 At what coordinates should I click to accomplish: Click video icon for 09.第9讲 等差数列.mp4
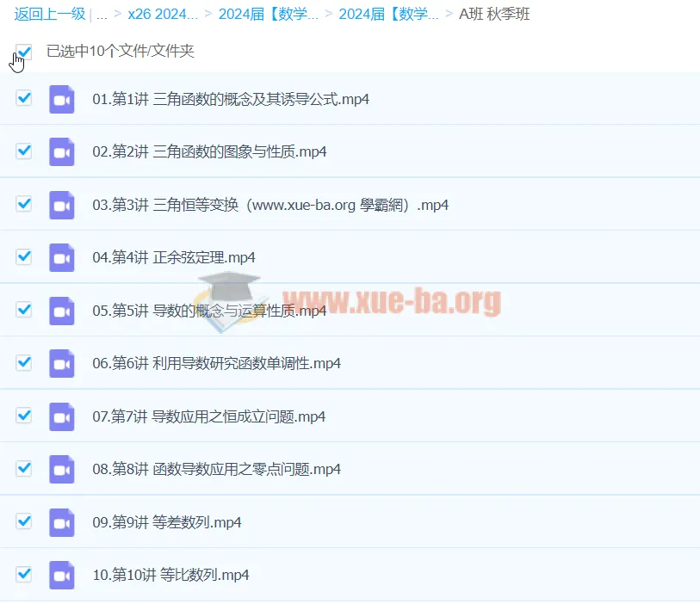62,522
